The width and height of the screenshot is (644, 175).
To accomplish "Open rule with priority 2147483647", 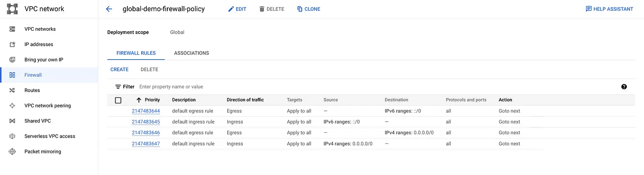I will [146, 144].
